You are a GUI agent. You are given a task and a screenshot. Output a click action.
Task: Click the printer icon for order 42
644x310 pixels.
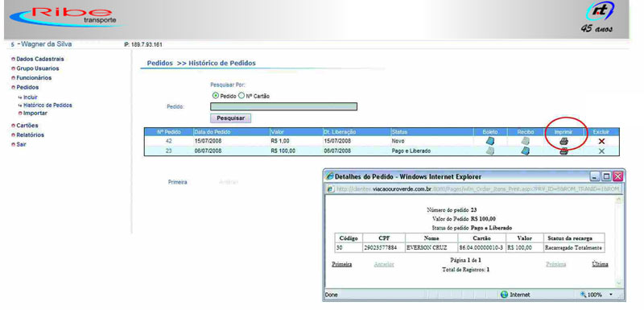(564, 141)
